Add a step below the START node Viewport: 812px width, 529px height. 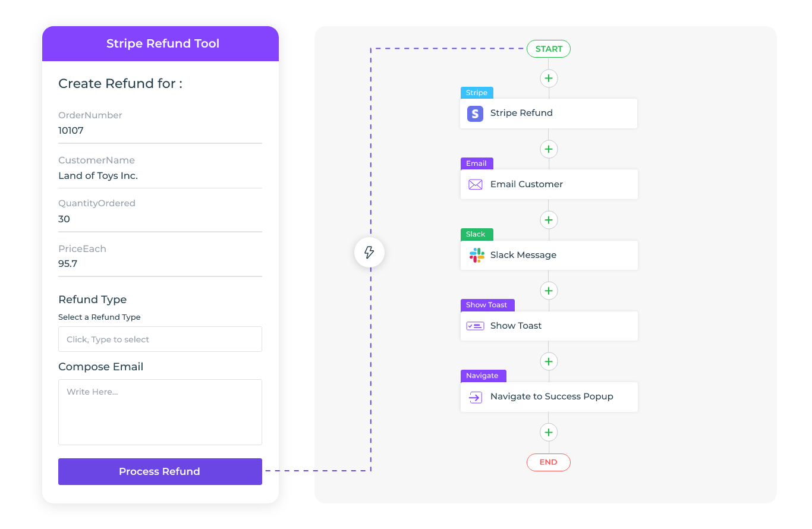pyautogui.click(x=549, y=78)
